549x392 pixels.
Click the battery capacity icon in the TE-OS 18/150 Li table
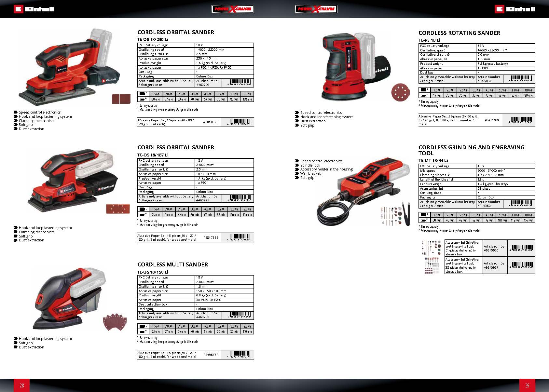coord(143,326)
